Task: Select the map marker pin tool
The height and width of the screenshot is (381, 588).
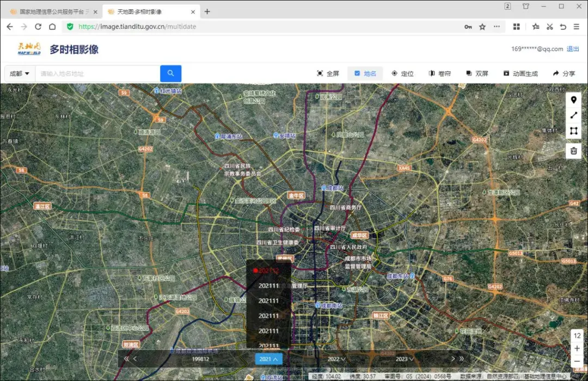Action: pyautogui.click(x=573, y=100)
